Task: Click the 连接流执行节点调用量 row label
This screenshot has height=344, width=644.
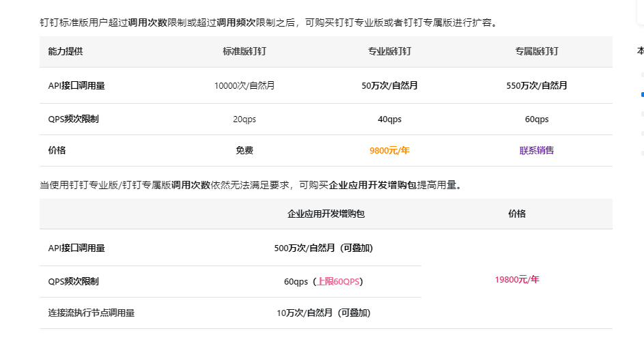Action: coord(92,313)
